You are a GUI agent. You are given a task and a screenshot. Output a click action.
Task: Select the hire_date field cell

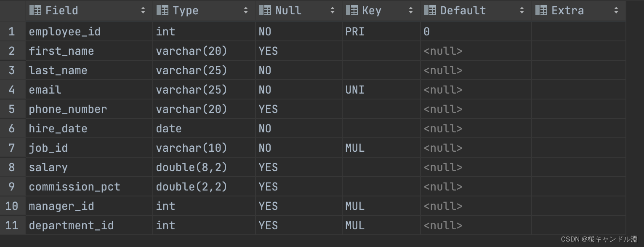pyautogui.click(x=58, y=129)
